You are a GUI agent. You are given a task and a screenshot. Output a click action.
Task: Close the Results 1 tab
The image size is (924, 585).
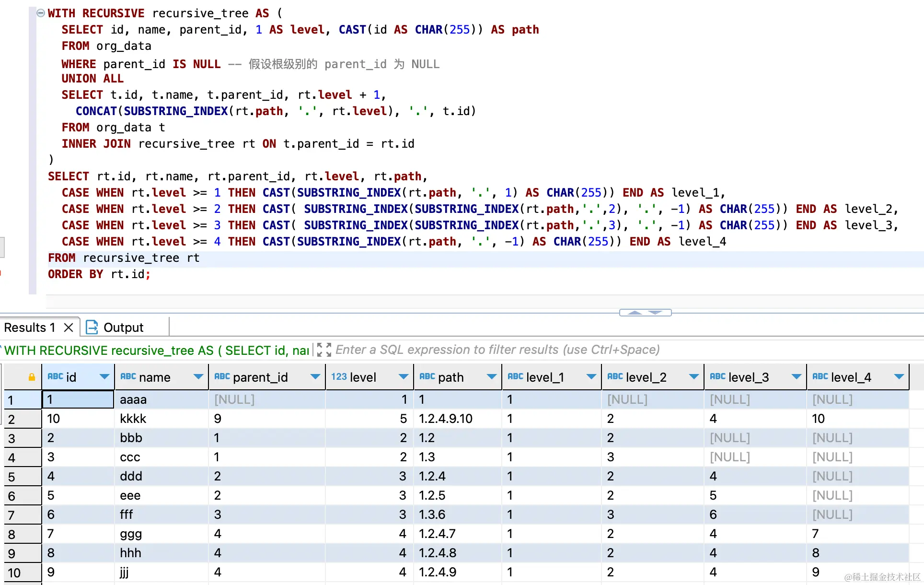pos(69,328)
